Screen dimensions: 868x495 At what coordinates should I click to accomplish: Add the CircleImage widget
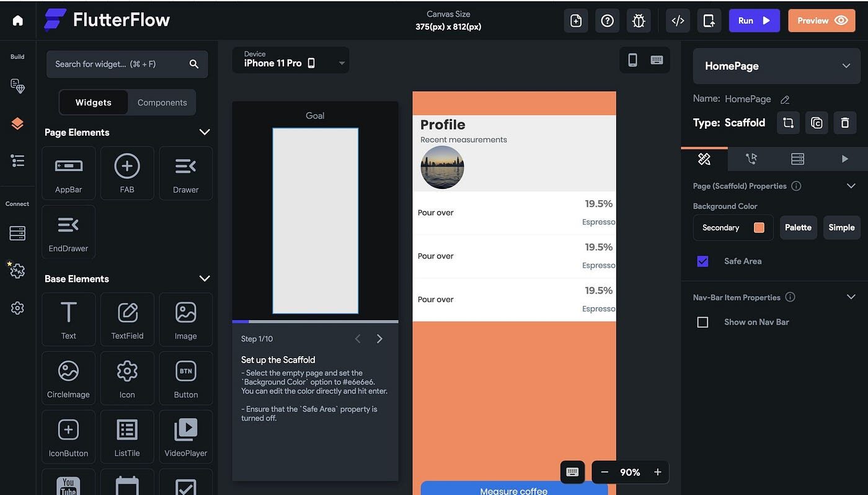pos(68,378)
